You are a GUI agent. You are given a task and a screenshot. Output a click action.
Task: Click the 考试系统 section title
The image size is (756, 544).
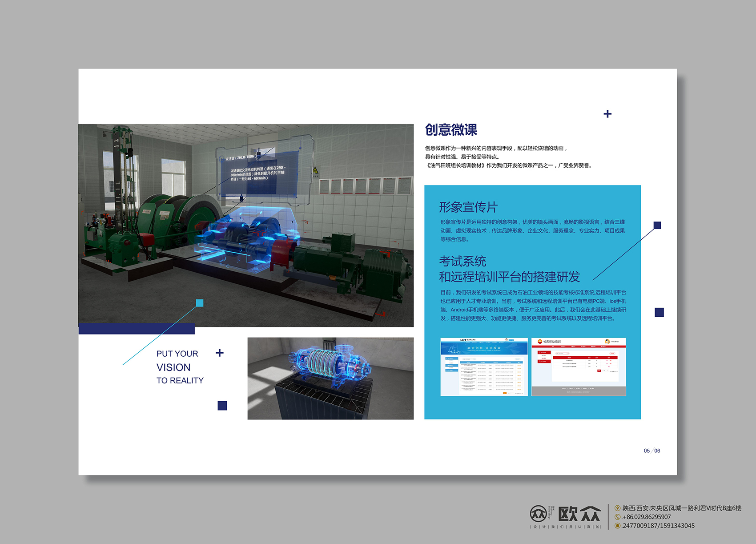(462, 261)
